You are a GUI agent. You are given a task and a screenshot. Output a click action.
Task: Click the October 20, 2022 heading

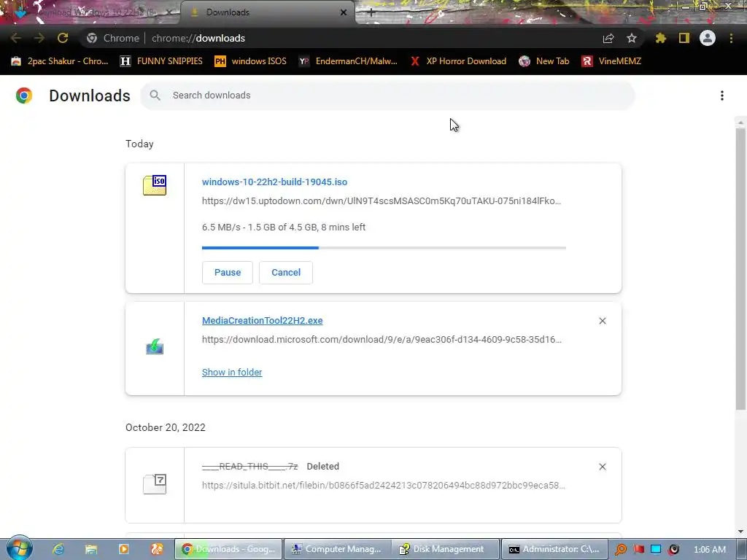point(166,427)
